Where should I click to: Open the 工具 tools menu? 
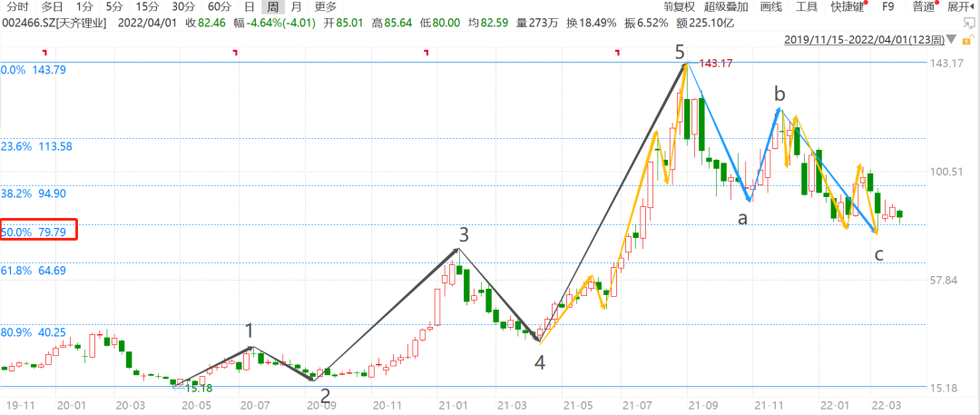[806, 6]
